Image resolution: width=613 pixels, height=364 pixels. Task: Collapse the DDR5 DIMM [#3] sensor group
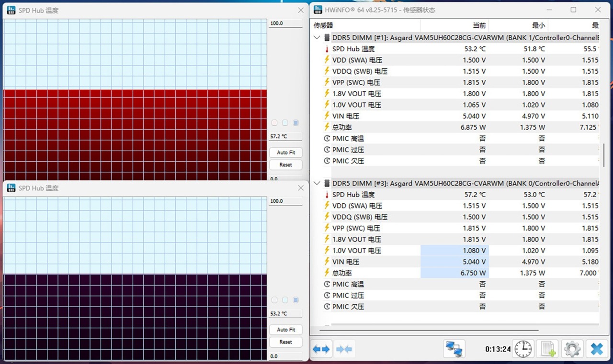pyautogui.click(x=317, y=183)
